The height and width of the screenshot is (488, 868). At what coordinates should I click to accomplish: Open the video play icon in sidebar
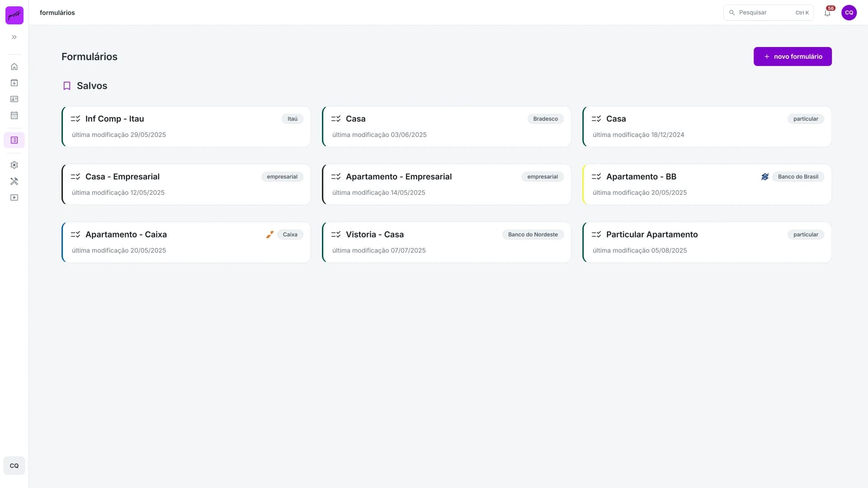click(x=14, y=197)
